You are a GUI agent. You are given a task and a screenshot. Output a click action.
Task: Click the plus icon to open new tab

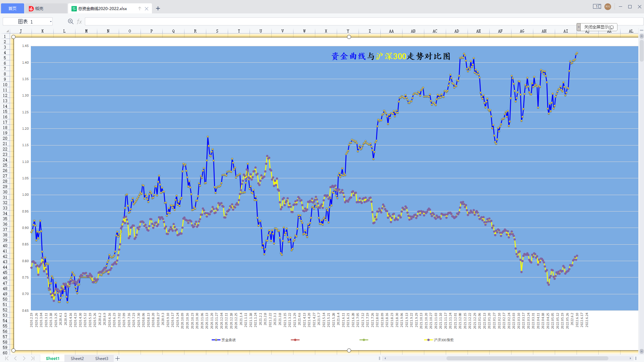(158, 8)
